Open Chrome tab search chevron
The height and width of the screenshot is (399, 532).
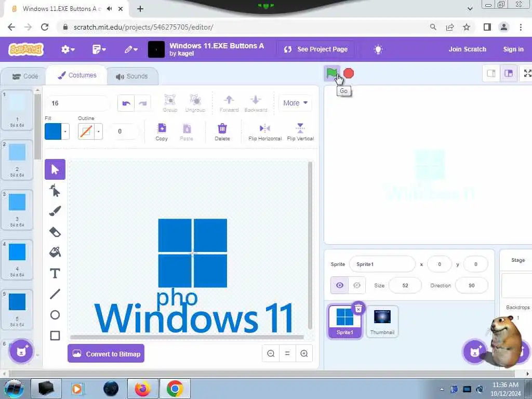(470, 9)
